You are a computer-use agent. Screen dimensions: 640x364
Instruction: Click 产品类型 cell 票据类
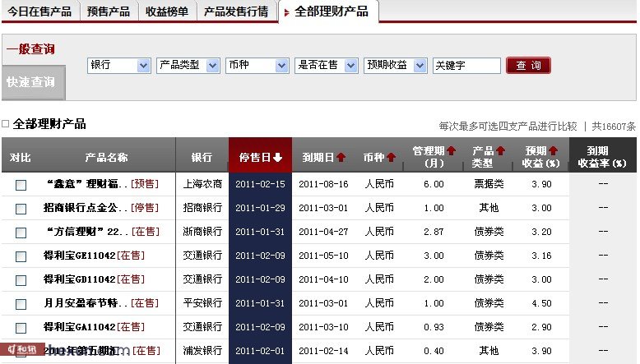point(489,184)
